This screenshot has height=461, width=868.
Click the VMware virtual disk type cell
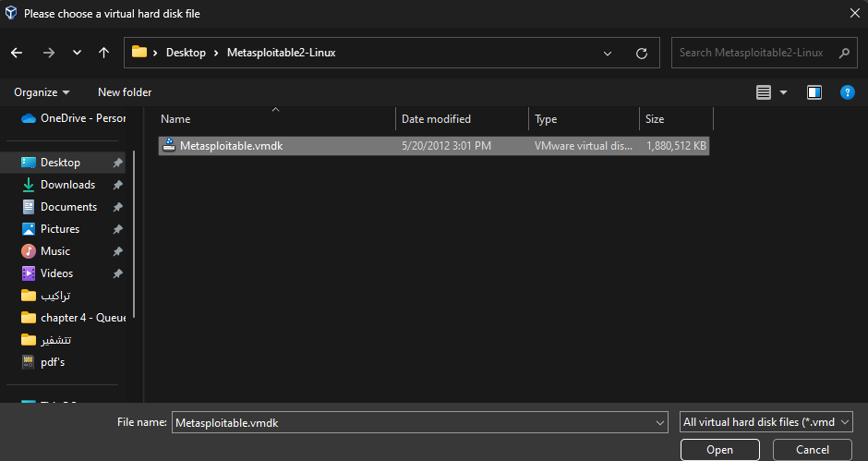click(x=583, y=146)
